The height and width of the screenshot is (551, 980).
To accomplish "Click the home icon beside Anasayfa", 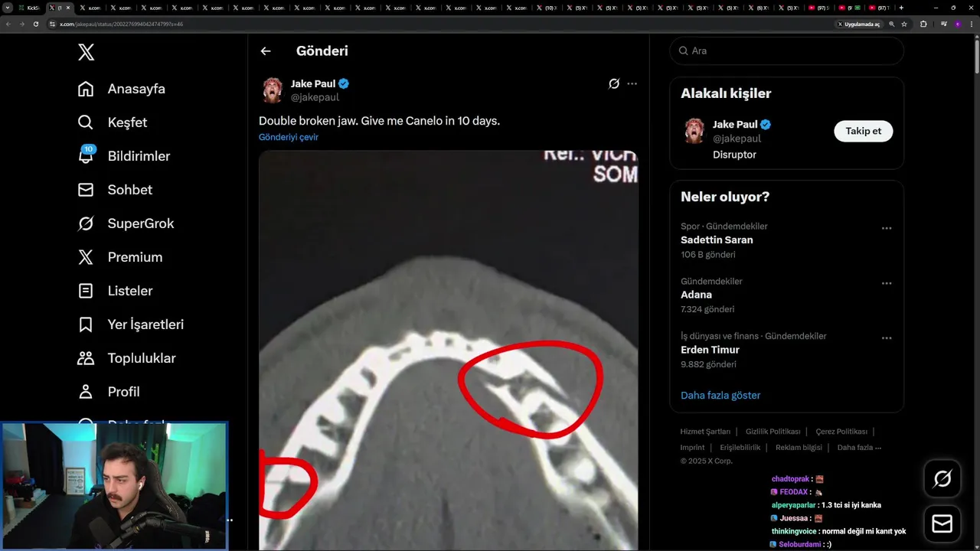I will (86, 89).
